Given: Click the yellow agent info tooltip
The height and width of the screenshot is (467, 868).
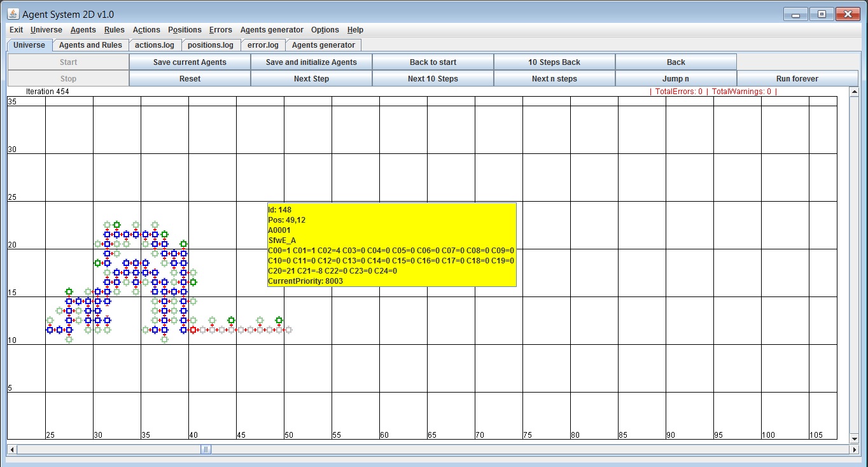Looking at the screenshot, I should coord(391,244).
